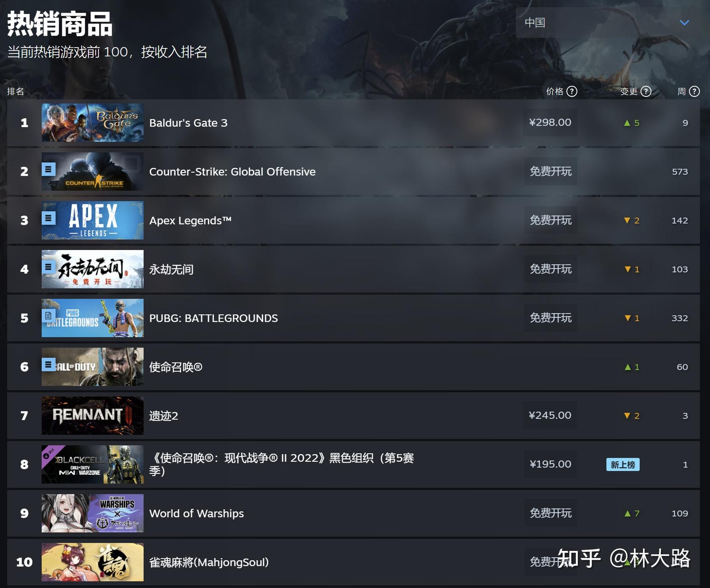The width and height of the screenshot is (710, 588).
Task: Click the 变更 help question-mark icon
Action: pos(646,91)
